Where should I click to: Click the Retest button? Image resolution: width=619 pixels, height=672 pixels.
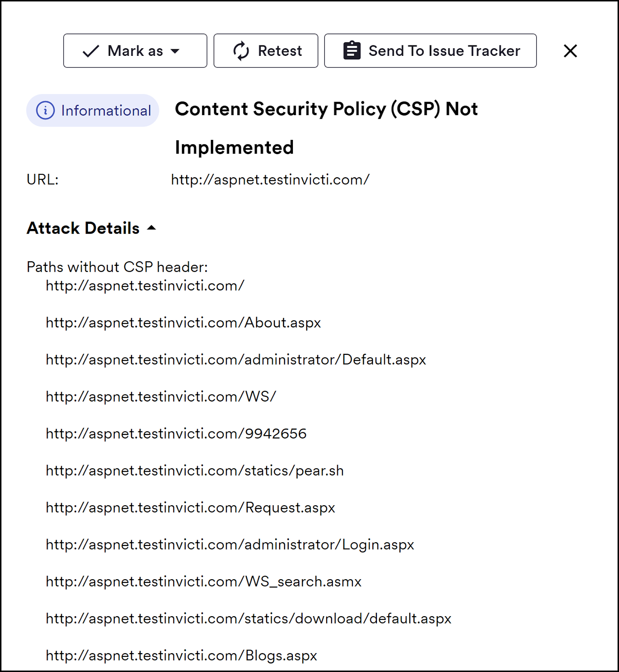pyautogui.click(x=266, y=51)
